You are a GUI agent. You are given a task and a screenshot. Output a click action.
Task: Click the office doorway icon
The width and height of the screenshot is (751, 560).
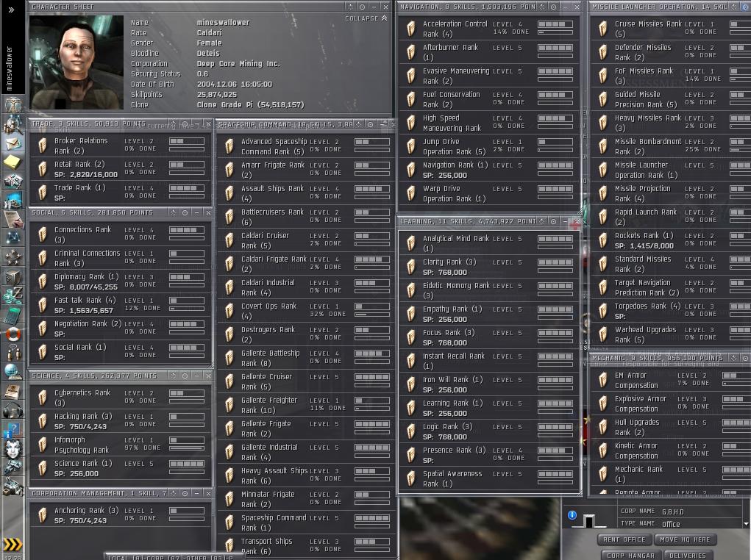(x=588, y=521)
